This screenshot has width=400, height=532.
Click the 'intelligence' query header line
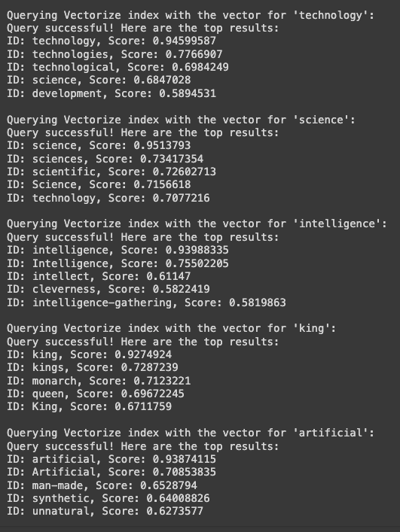click(x=197, y=224)
